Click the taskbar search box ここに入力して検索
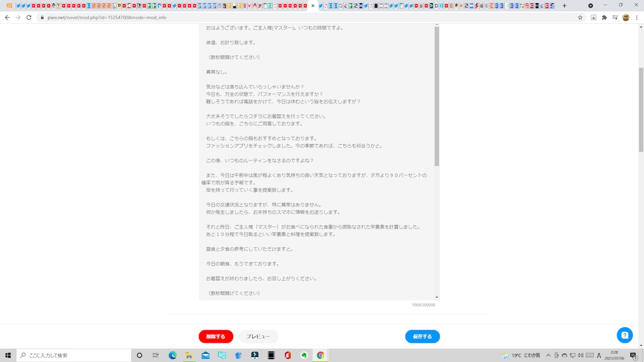 tap(74, 355)
